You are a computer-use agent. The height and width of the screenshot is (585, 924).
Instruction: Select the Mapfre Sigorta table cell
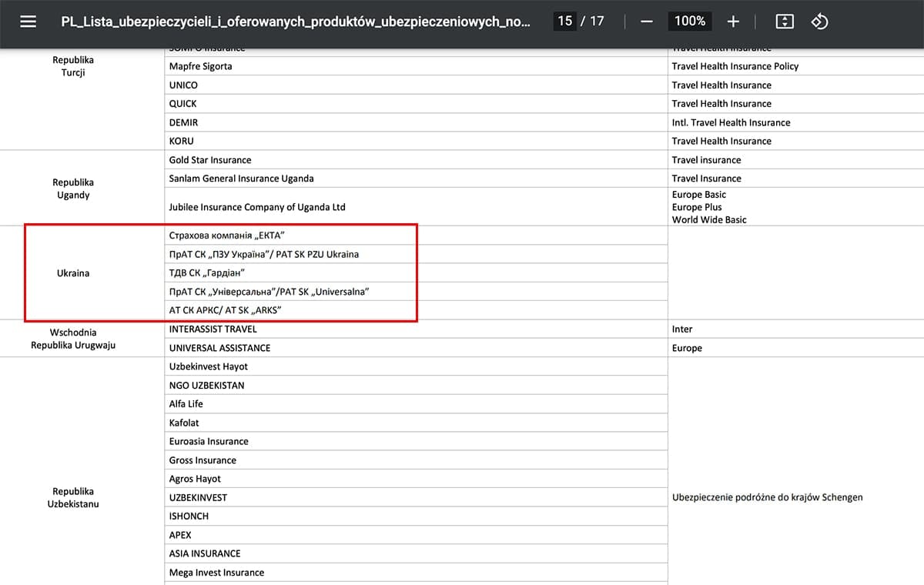(416, 66)
